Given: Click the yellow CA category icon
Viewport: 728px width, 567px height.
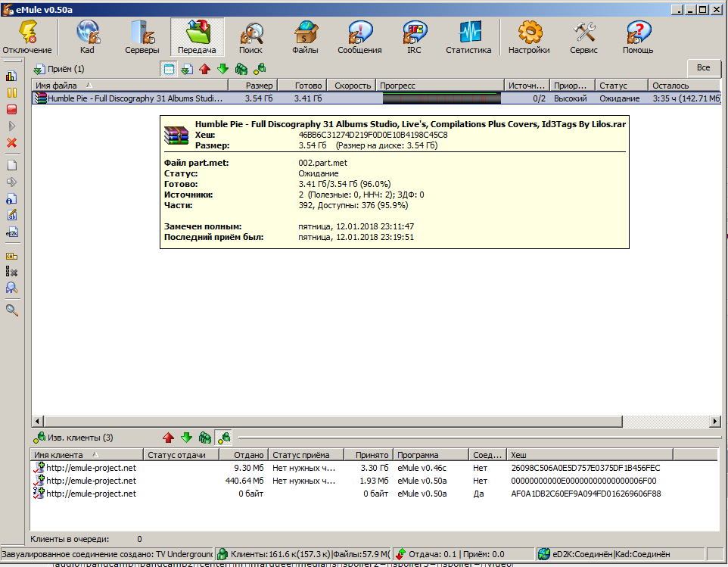Looking at the screenshot, I should 11,256.
